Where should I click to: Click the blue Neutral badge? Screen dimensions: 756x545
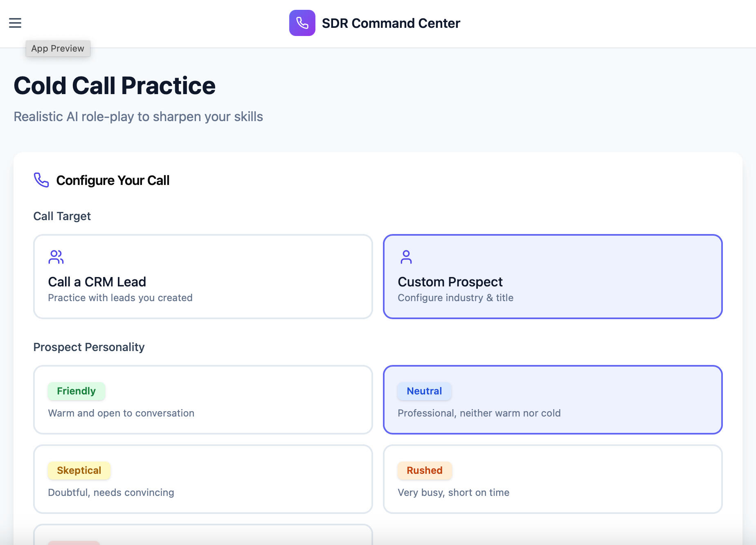pos(424,391)
